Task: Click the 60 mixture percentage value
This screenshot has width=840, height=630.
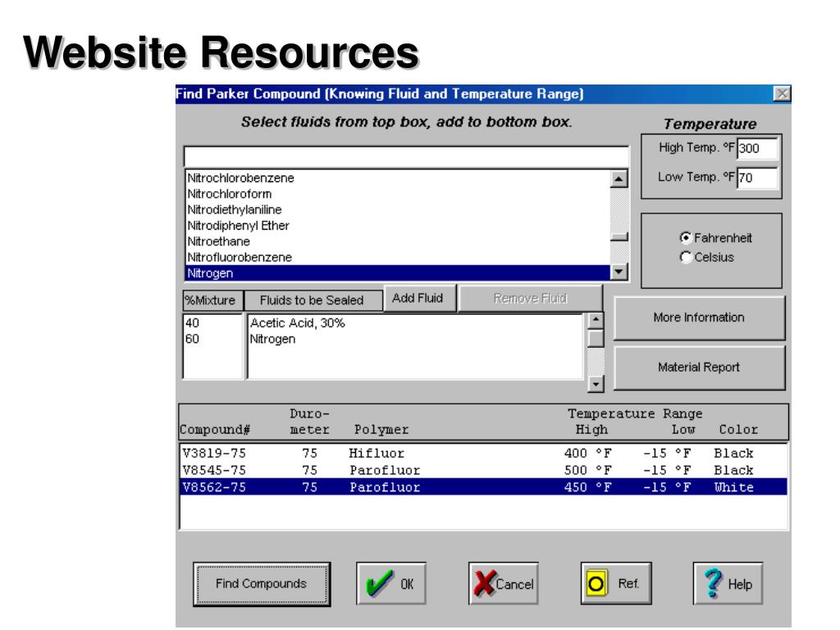Action: [x=192, y=339]
